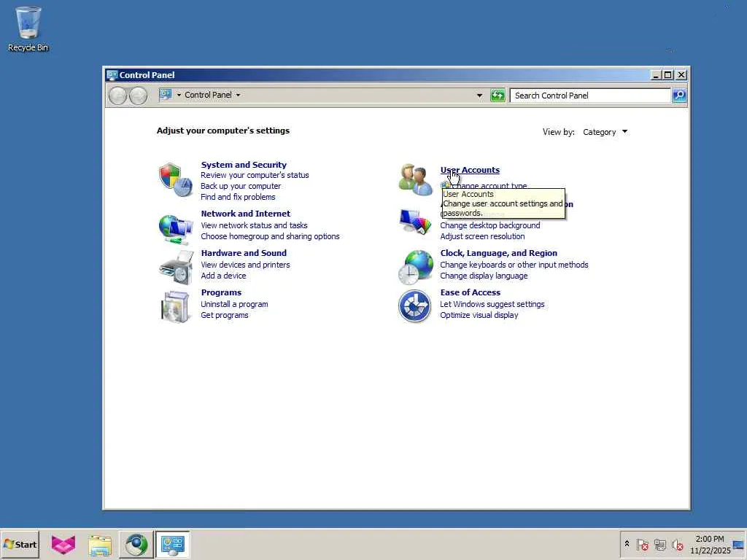The image size is (747, 560).
Task: Open the Appearance monitor icon
Action: point(414,222)
